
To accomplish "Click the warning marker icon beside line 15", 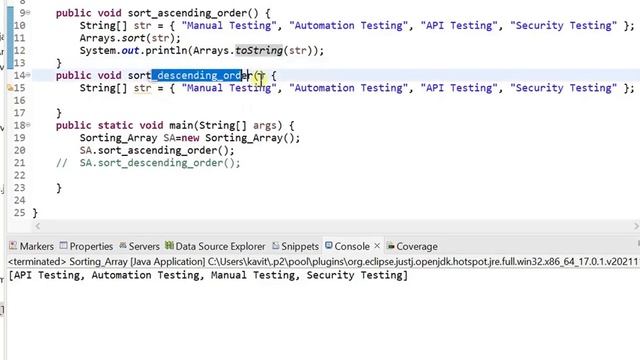I will pos(10,88).
